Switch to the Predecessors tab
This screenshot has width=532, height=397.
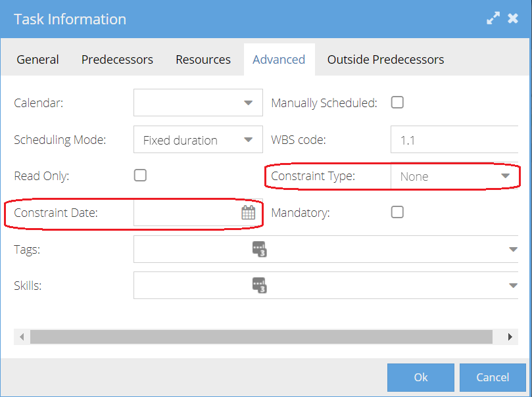click(x=117, y=59)
